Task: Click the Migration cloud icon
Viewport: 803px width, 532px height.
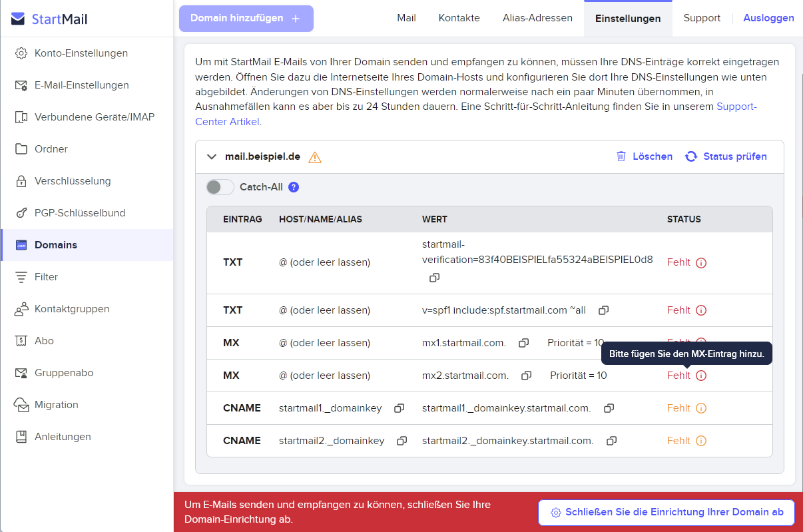Action: click(21, 405)
